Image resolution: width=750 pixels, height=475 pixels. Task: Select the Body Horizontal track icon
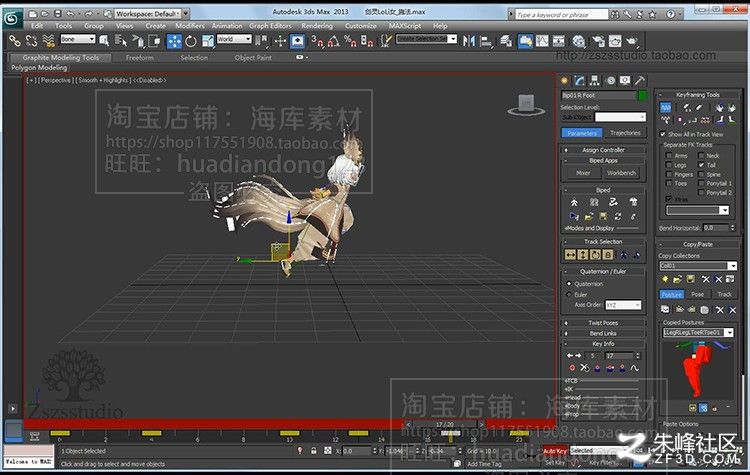570,255
